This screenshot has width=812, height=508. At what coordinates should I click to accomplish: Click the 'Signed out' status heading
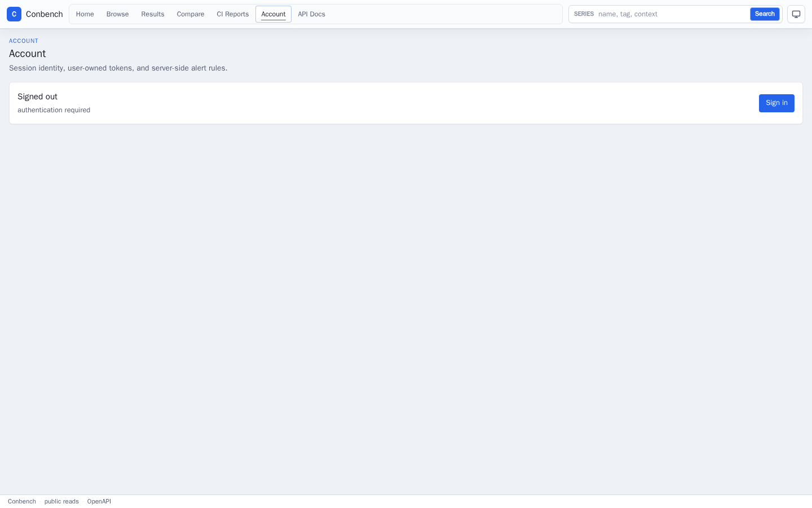[37, 97]
